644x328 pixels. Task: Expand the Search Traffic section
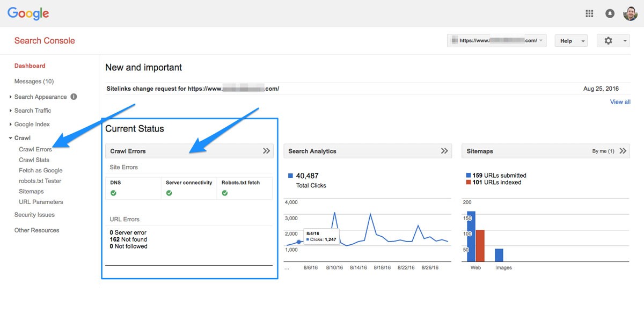pos(32,111)
